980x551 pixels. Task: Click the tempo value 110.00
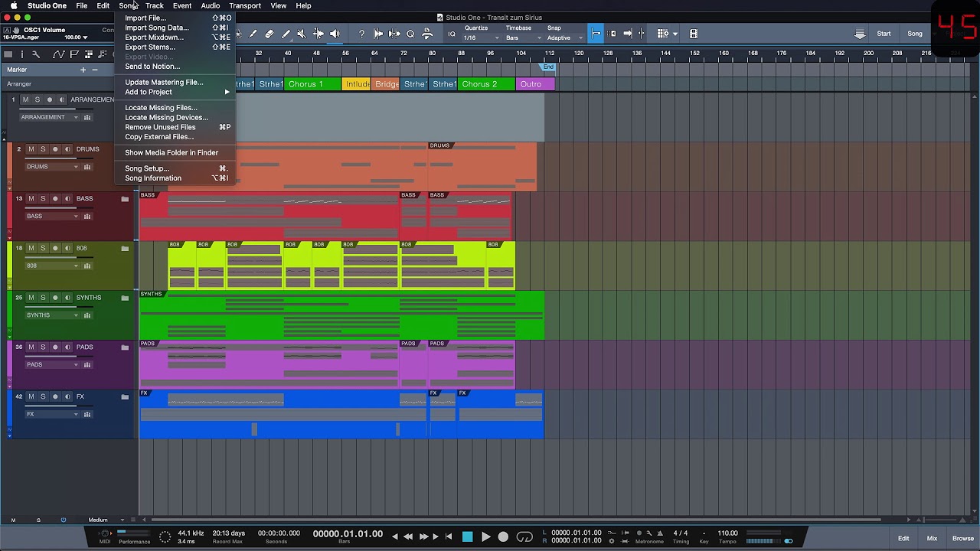[x=728, y=533]
